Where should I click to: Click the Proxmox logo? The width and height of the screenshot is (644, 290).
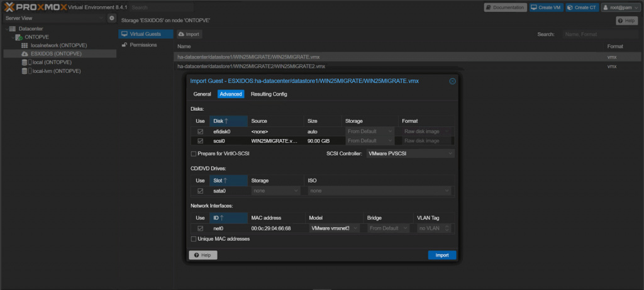click(x=35, y=7)
